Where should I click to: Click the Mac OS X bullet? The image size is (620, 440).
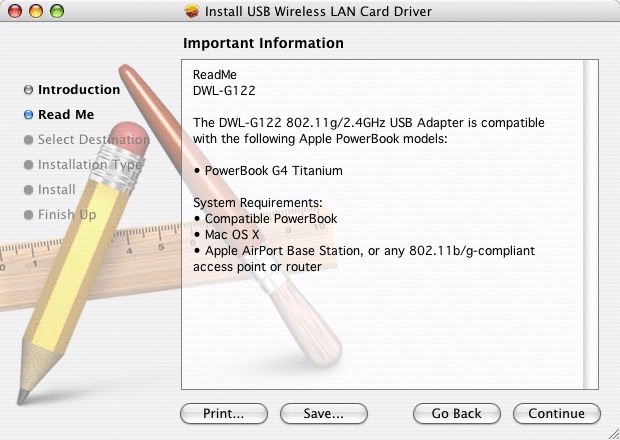tap(227, 235)
